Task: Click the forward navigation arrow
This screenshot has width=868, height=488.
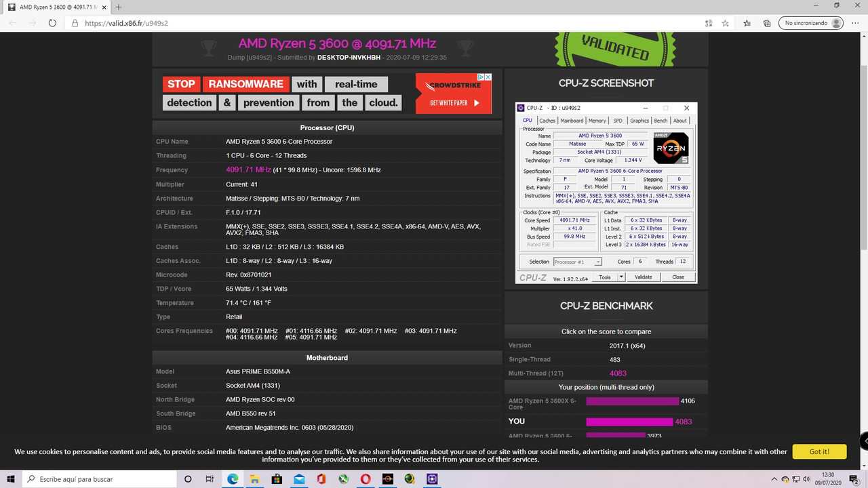Action: click(32, 22)
